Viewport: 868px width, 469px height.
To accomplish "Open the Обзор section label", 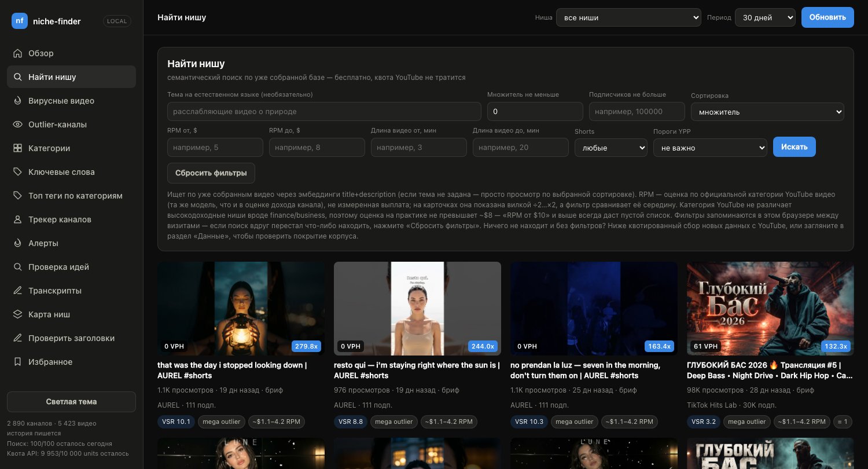I will click(x=41, y=53).
